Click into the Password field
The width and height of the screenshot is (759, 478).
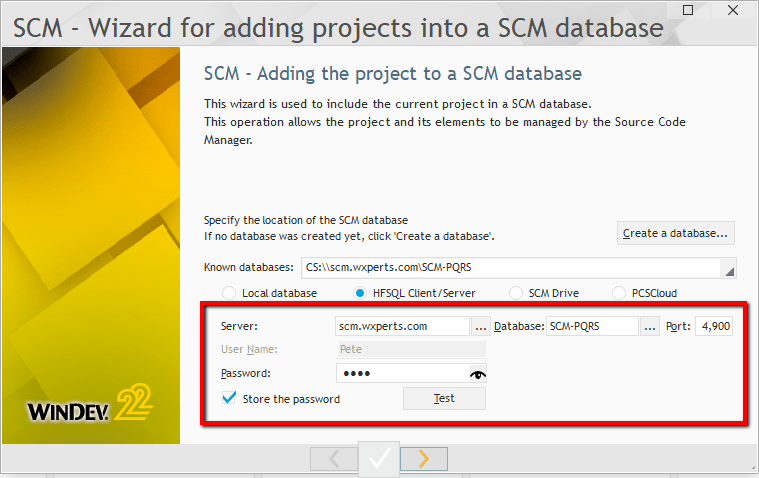click(x=400, y=374)
